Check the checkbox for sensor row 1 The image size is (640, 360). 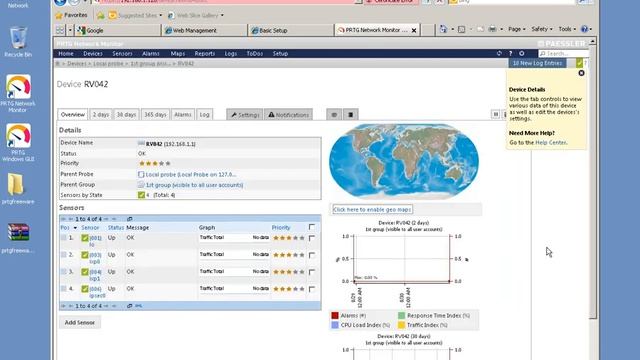point(312,238)
